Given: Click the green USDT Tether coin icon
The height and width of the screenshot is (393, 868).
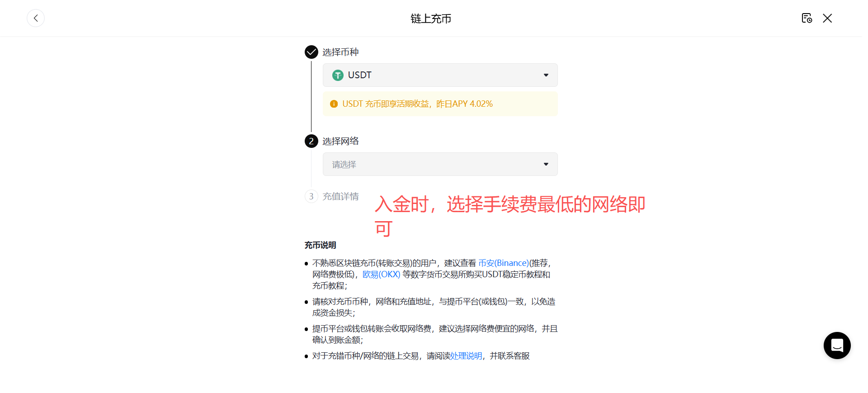Looking at the screenshot, I should tap(338, 75).
